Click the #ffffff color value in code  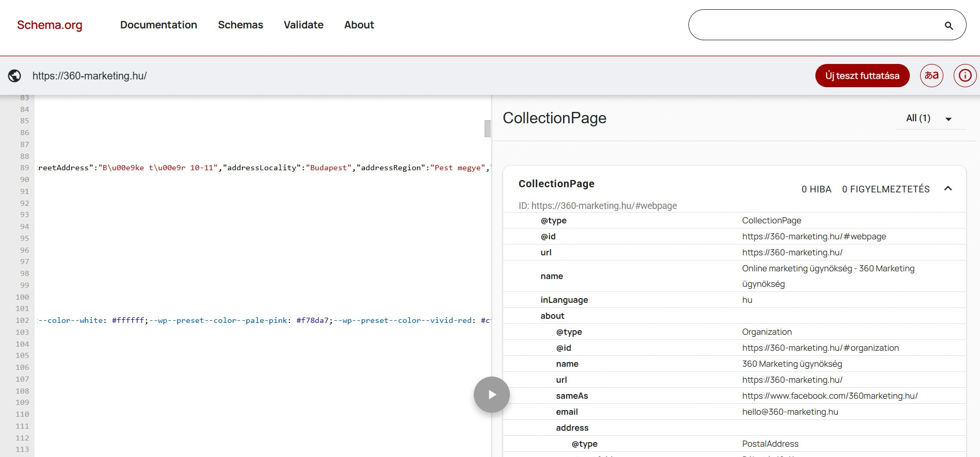pyautogui.click(x=128, y=320)
